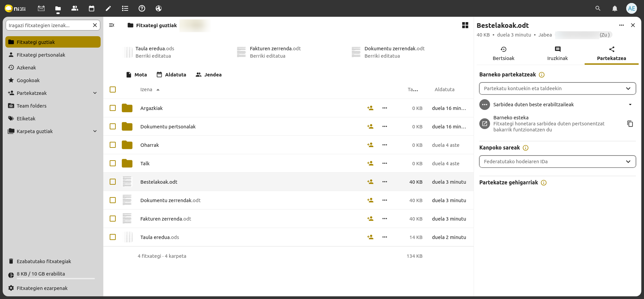Open actions menu for Talk folder

coord(384,163)
